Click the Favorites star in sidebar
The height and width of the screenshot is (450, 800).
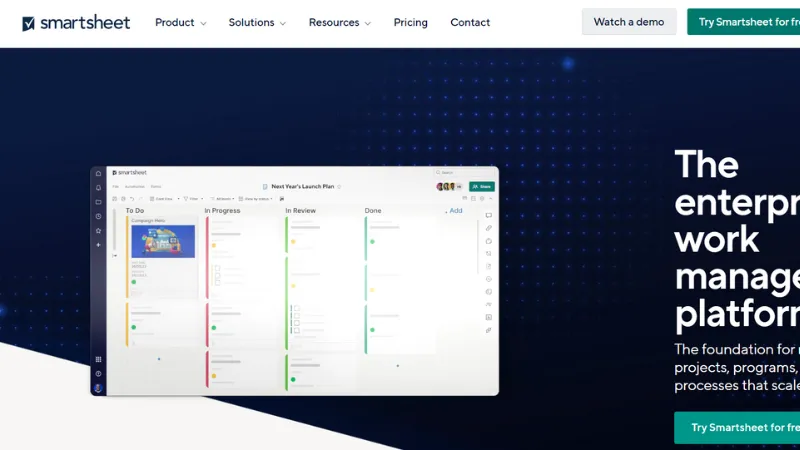tap(98, 230)
